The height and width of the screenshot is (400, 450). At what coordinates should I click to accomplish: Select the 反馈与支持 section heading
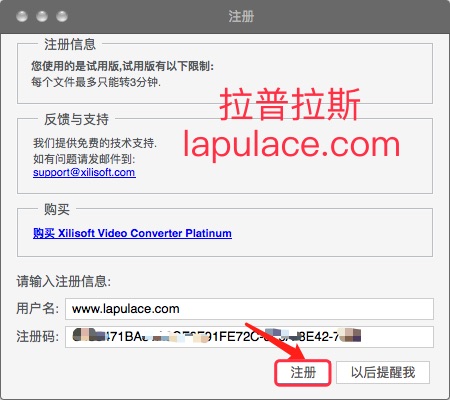point(76,119)
